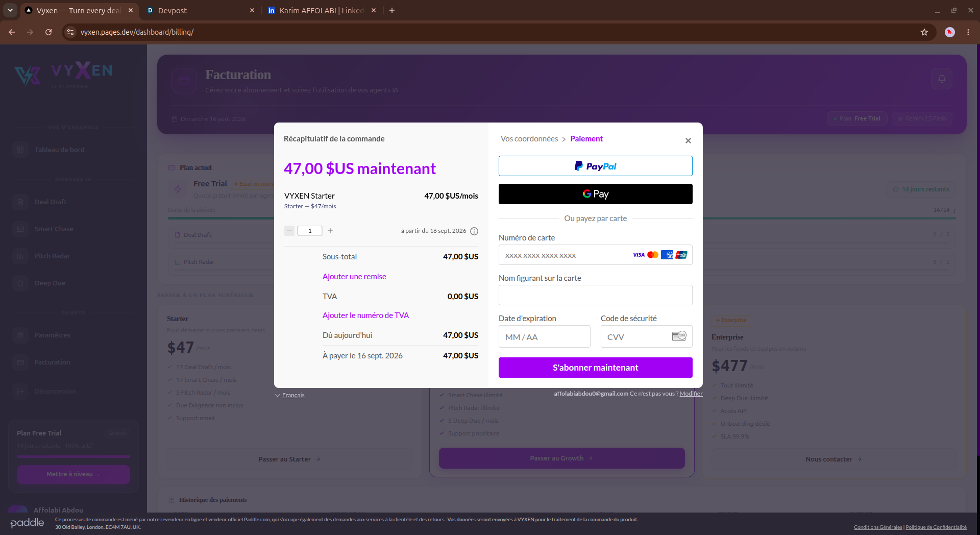Viewport: 980px width, 535px height.
Task: Click the CVV card hint icon
Action: (679, 336)
